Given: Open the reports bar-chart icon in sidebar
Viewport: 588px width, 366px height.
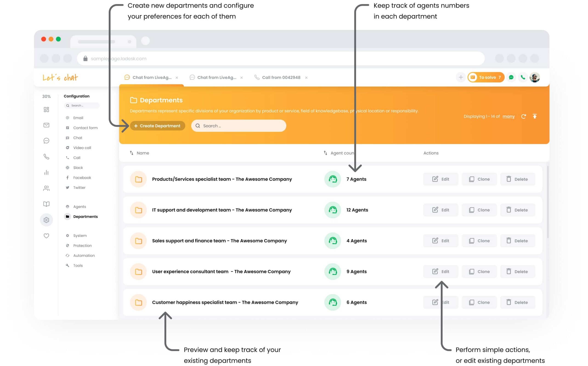Looking at the screenshot, I should tap(46, 173).
